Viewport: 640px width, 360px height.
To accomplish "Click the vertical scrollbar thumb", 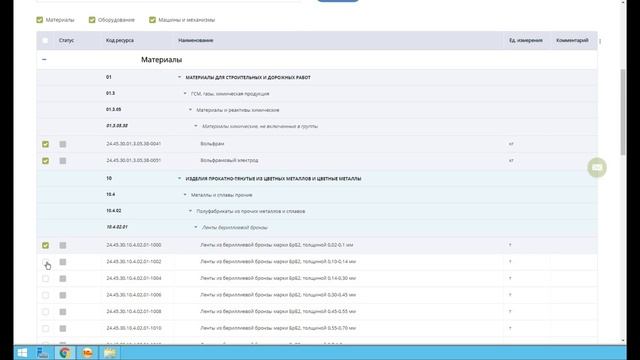I will 623,112.
